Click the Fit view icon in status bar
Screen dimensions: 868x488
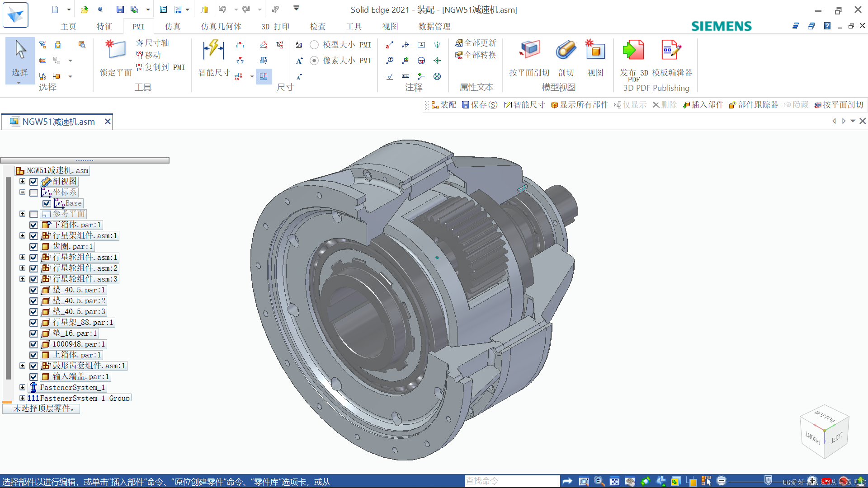tap(614, 481)
